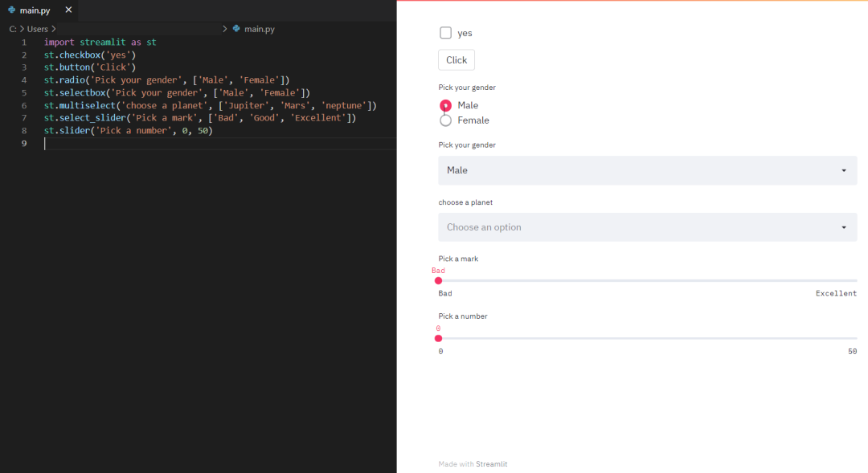Click the 'Click' button
The height and width of the screenshot is (473, 868).
(457, 59)
